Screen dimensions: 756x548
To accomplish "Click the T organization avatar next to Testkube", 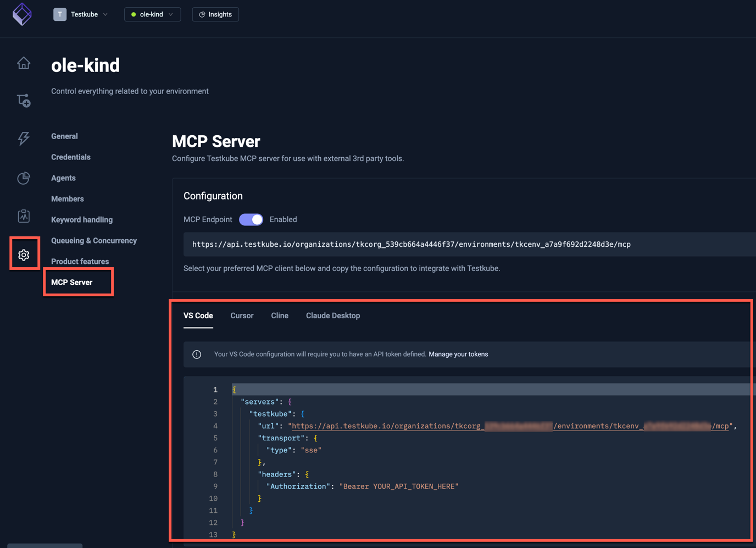I will point(59,14).
